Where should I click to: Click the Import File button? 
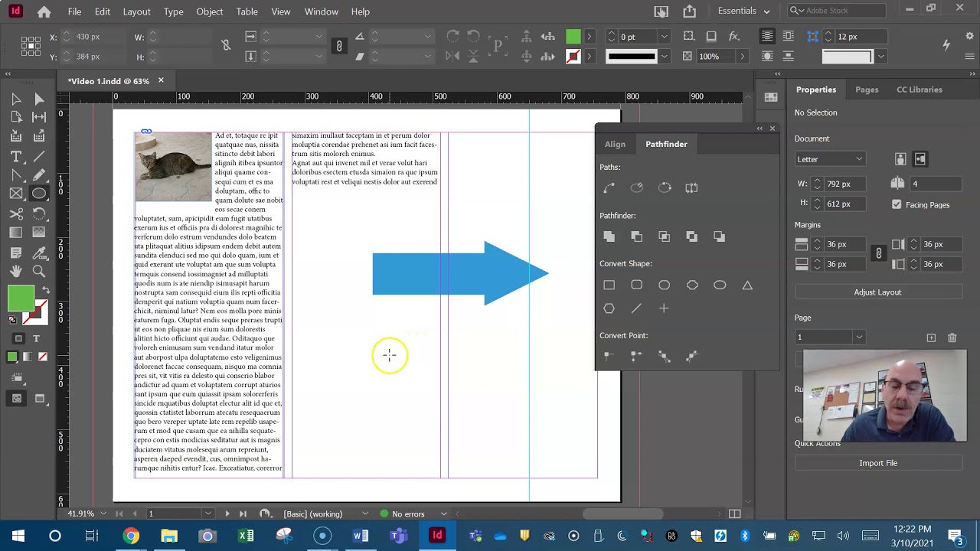(x=877, y=463)
